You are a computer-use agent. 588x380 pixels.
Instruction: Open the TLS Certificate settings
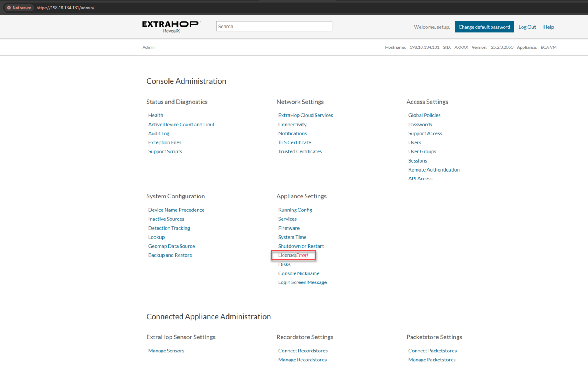click(295, 142)
